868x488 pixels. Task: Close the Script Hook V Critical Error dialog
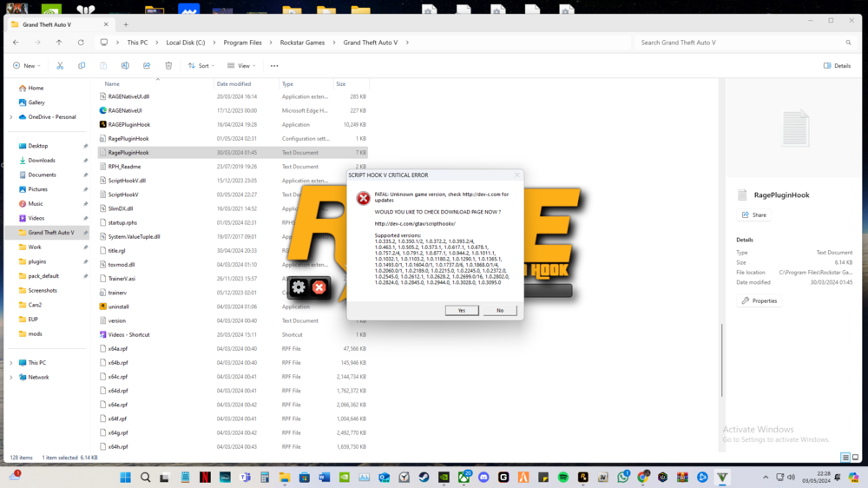(517, 175)
